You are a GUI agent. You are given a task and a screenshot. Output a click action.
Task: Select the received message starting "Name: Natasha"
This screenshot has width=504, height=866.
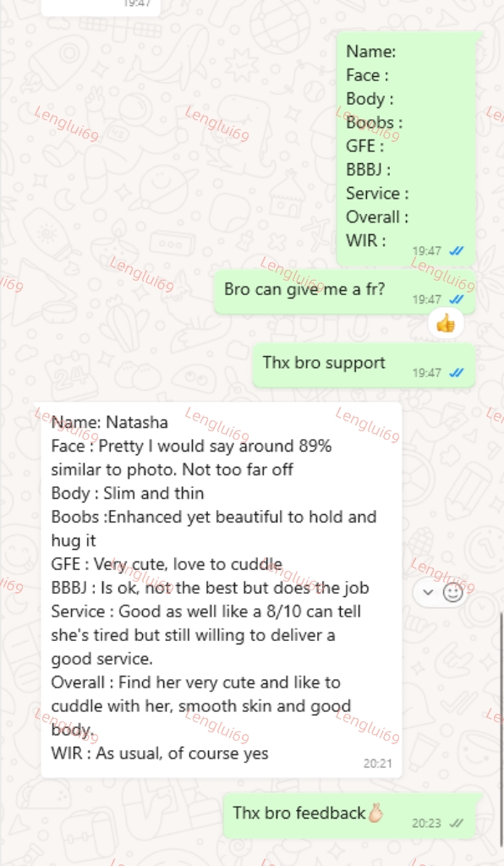tap(222, 589)
